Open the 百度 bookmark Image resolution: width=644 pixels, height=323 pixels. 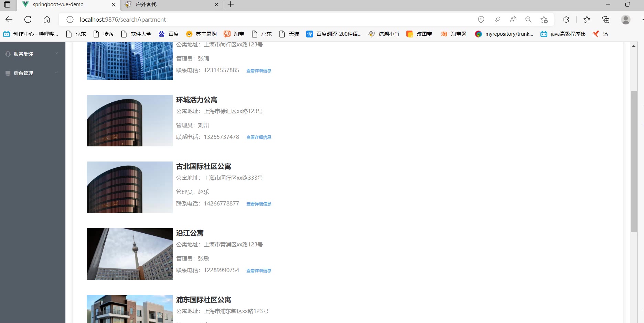(169, 34)
